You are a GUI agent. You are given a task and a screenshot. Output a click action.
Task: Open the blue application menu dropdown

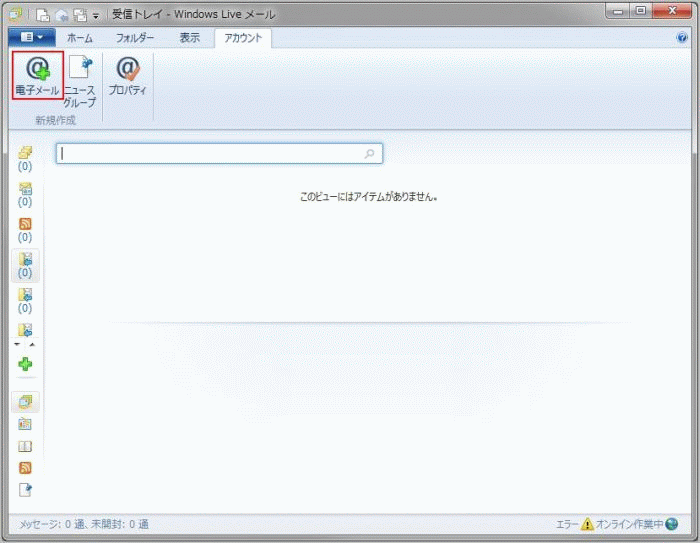pos(32,38)
